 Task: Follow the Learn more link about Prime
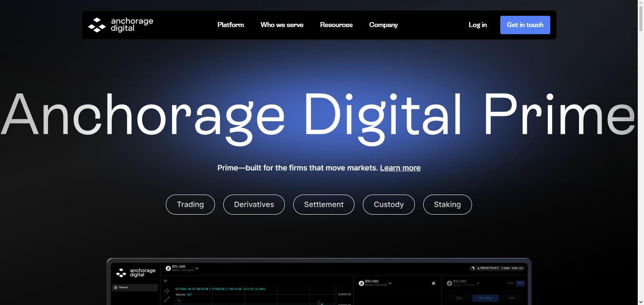click(400, 167)
